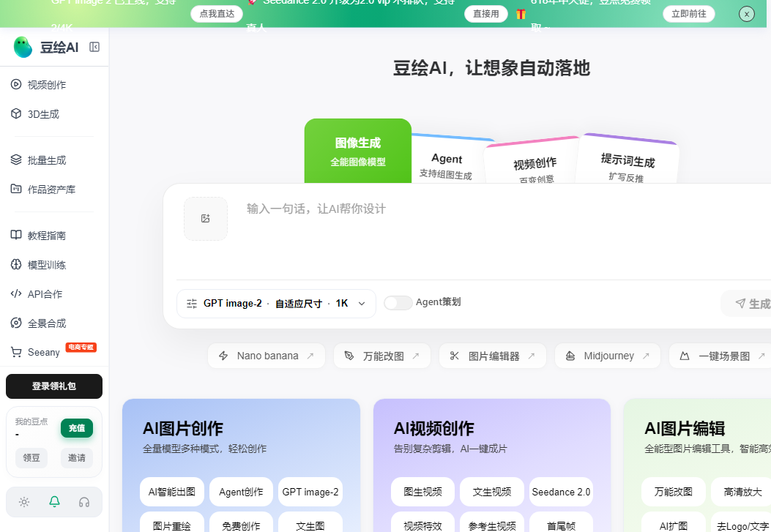Click the 直接用 banner button
Image resolution: width=771 pixels, height=532 pixels.
point(485,14)
